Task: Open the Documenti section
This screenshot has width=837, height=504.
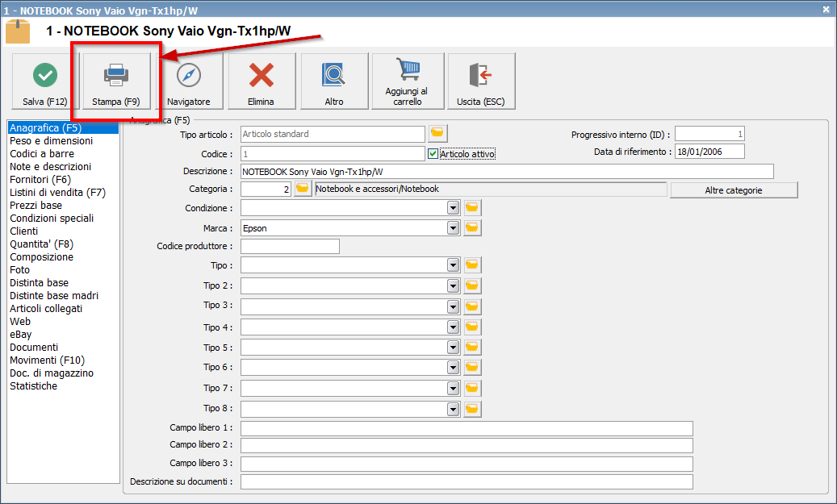Action: click(34, 348)
